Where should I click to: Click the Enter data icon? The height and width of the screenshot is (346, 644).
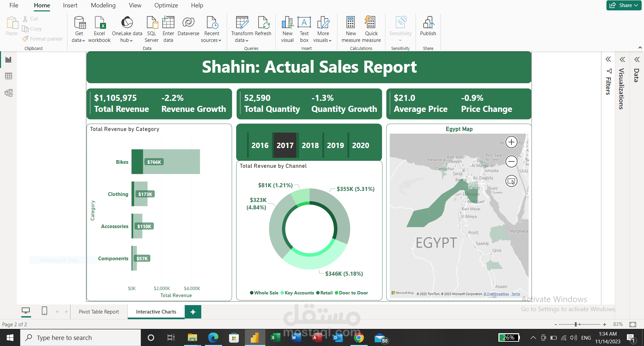coord(168,28)
